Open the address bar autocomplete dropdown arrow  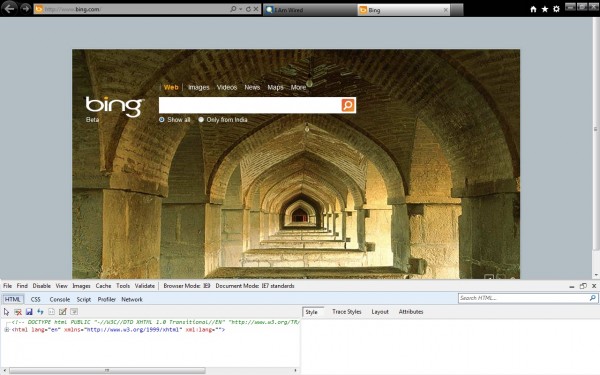tap(240, 9)
